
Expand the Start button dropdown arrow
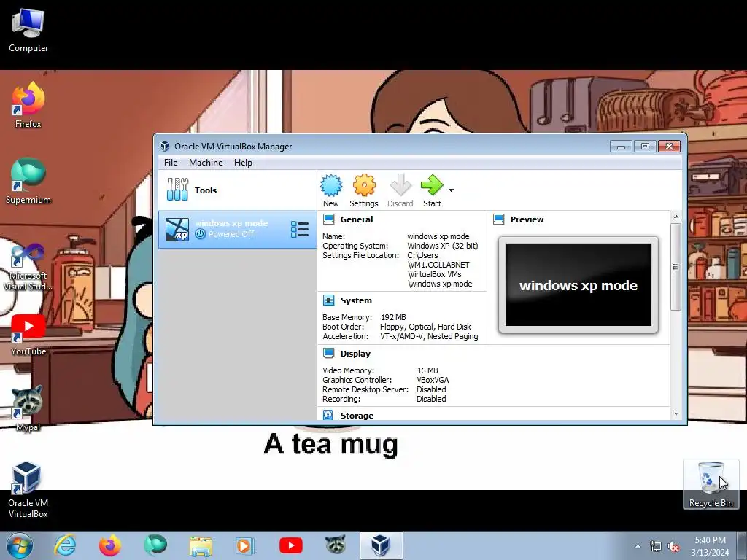[x=451, y=190]
